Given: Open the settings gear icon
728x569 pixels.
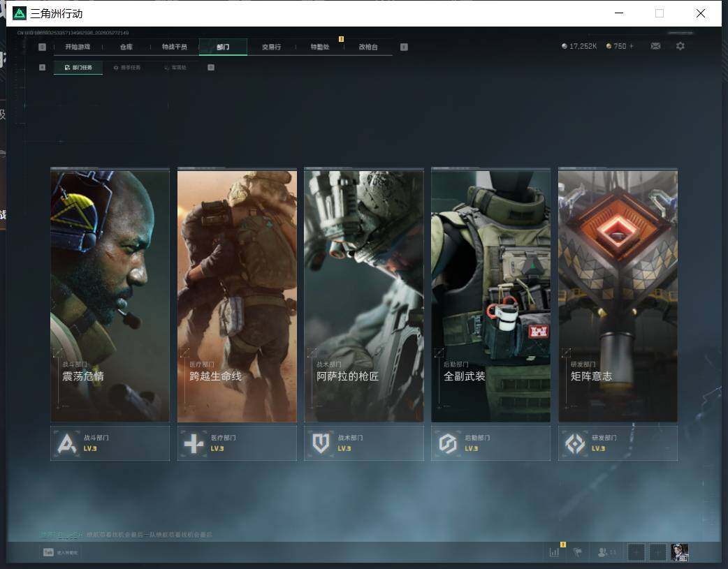Looking at the screenshot, I should point(680,46).
